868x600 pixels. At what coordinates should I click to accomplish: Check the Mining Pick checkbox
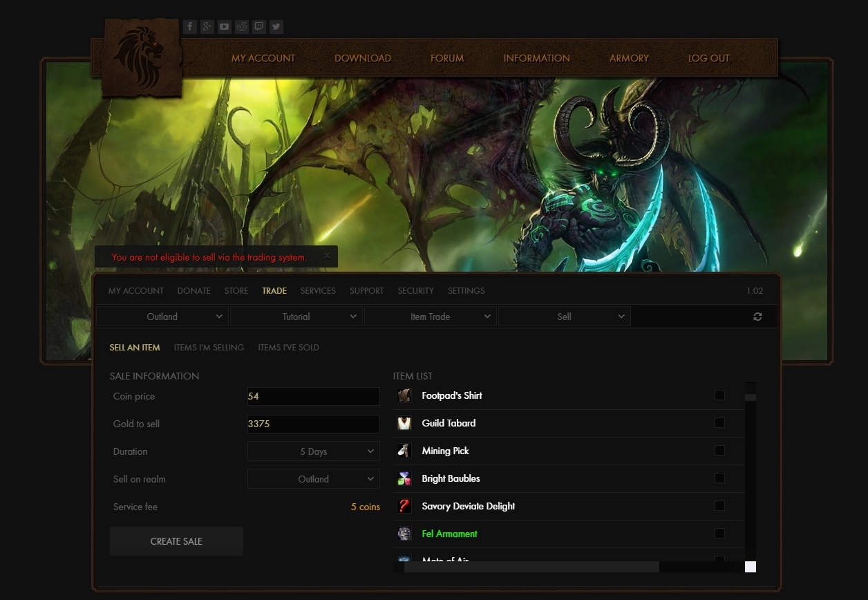point(719,450)
